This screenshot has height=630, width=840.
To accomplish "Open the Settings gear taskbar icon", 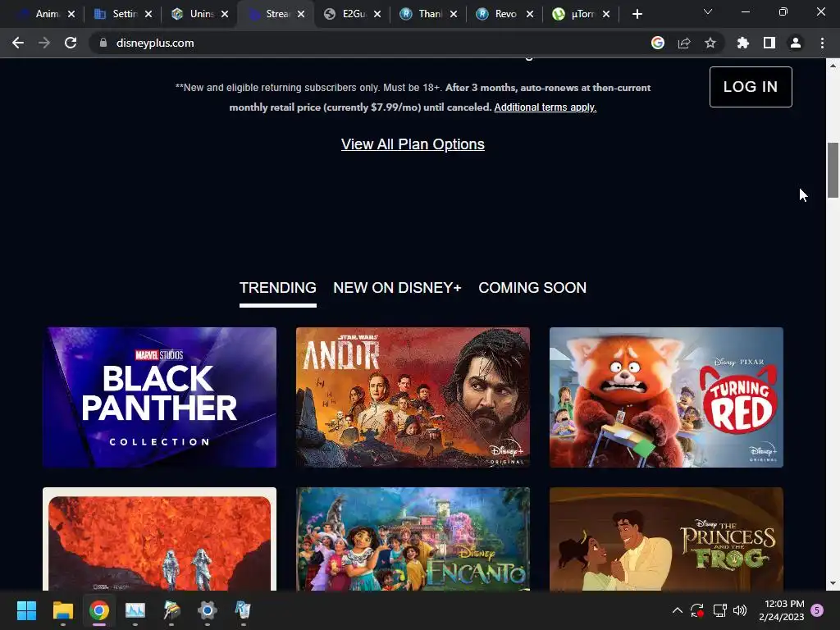I will pos(208,610).
